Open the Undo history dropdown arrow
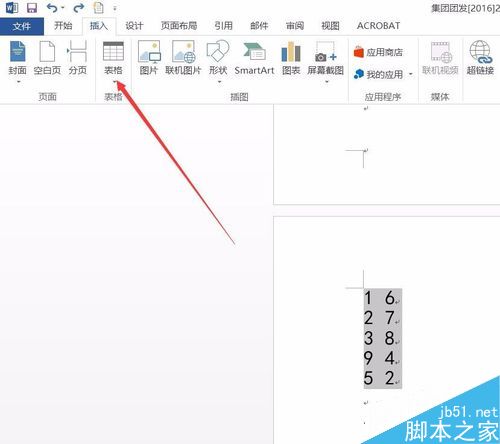 tap(63, 8)
